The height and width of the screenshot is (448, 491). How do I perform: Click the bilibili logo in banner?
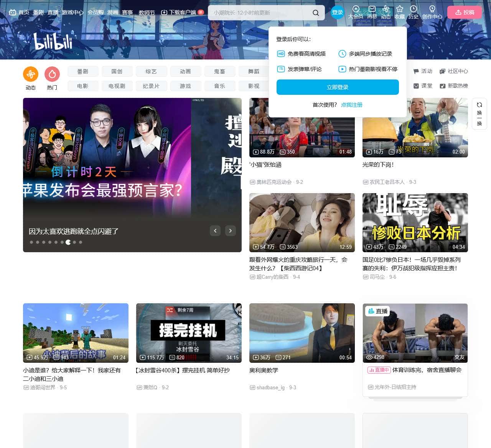[x=53, y=41]
